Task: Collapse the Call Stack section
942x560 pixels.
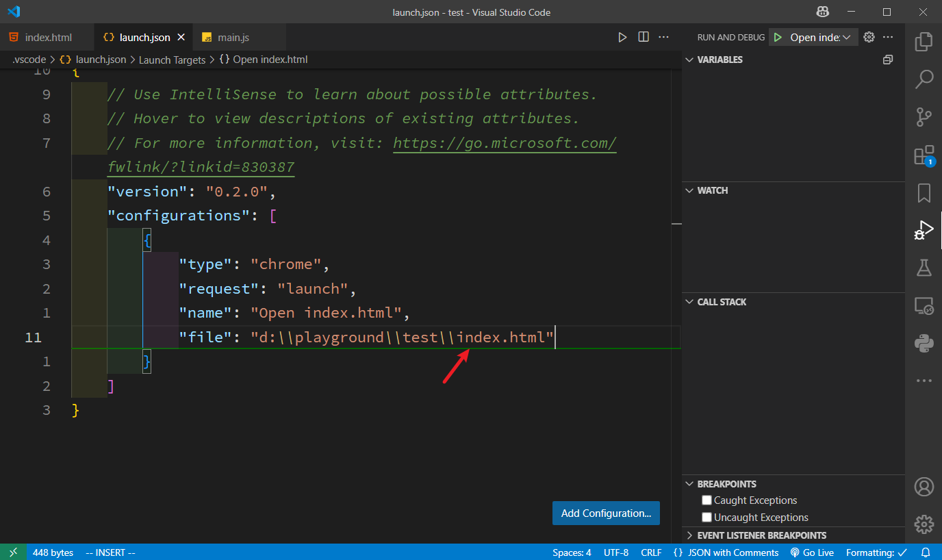Action: tap(689, 302)
